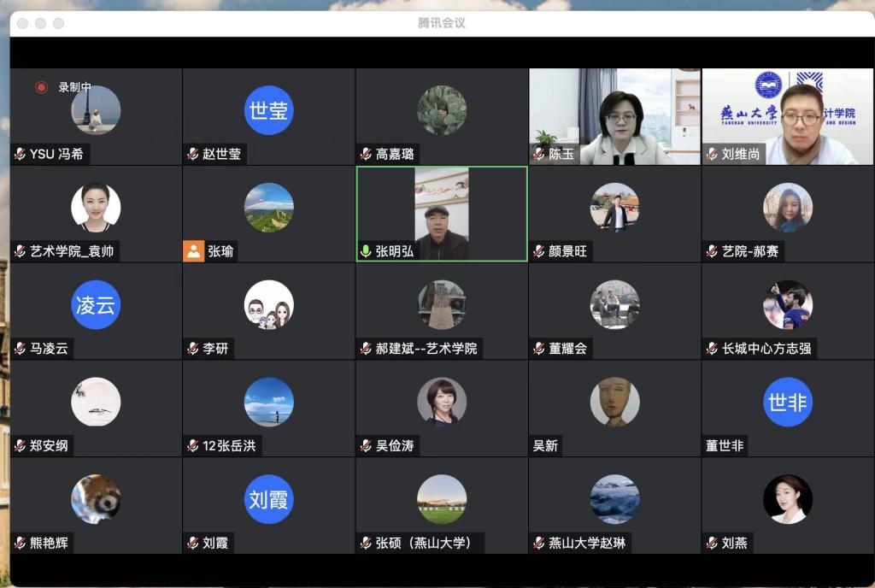This screenshot has width=875, height=588.
Task: Click muted mic icon next to 熊艳辉
Action: click(20, 543)
